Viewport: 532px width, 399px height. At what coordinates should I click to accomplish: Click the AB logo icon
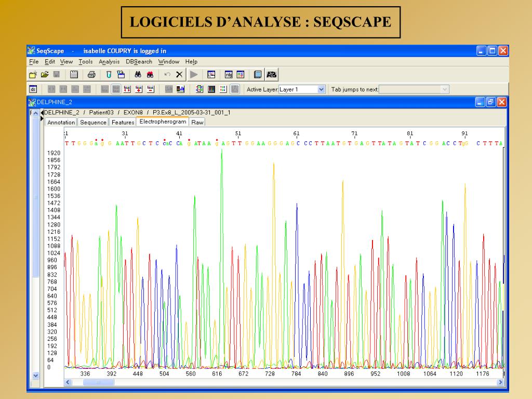click(x=271, y=75)
